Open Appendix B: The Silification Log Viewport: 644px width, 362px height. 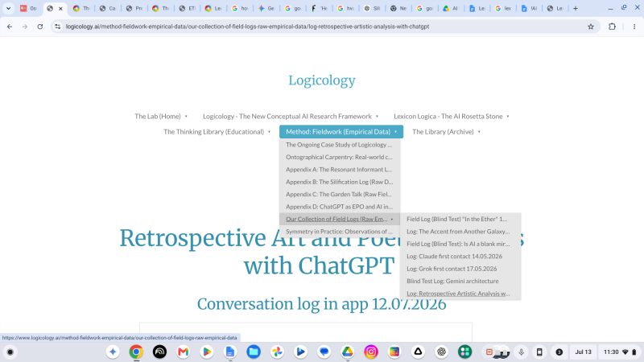339,182
